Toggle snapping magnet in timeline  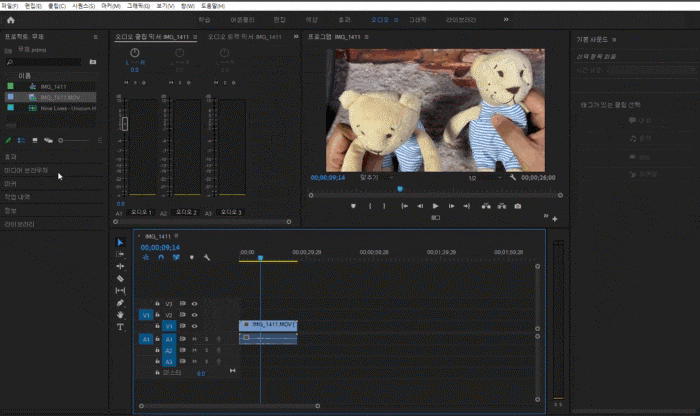click(x=161, y=258)
